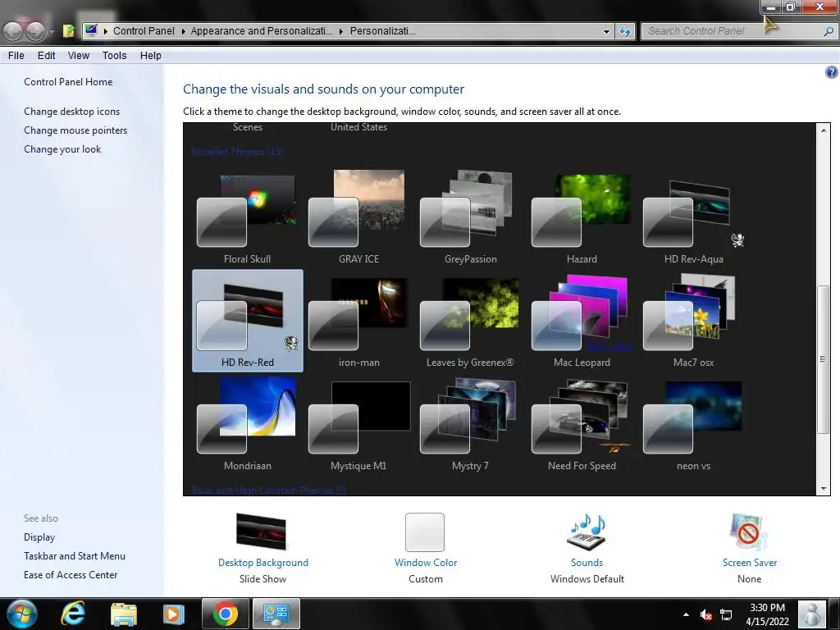Pick the Mac7 osx theme
This screenshot has width=840, height=630.
pos(693,321)
